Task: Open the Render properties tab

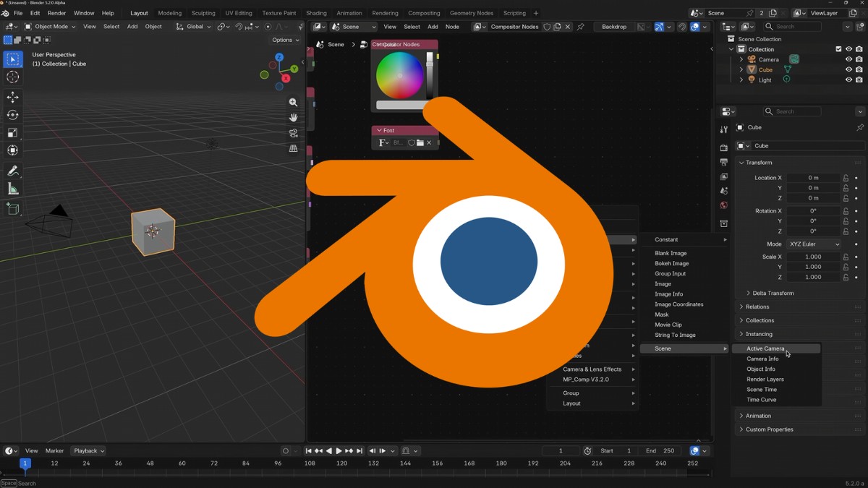Action: 724,147
